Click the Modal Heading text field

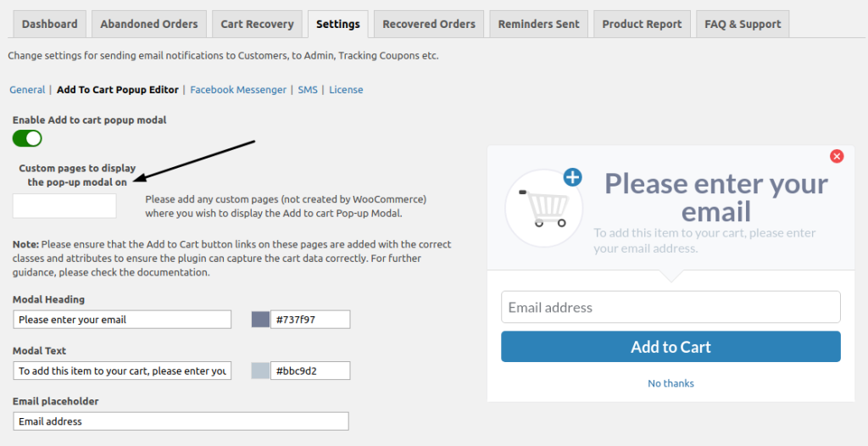(122, 320)
